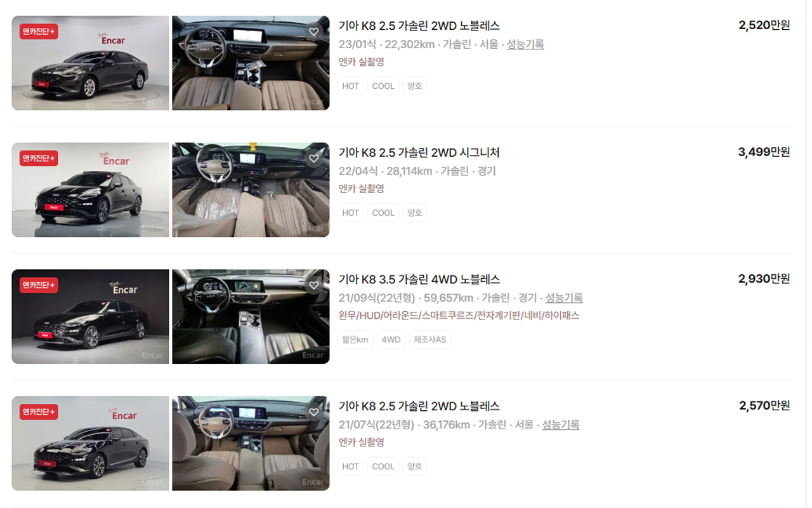Select the 4WD tag on third listing

pyautogui.click(x=391, y=340)
